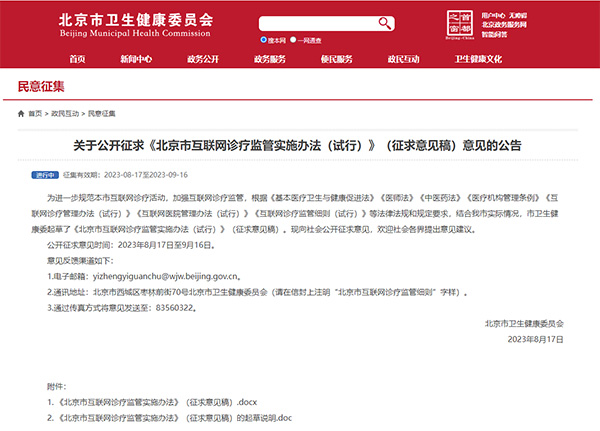Viewport: 600px width, 431px height.
Task: Open the 新闻中心 navigation menu
Action: pos(136,59)
